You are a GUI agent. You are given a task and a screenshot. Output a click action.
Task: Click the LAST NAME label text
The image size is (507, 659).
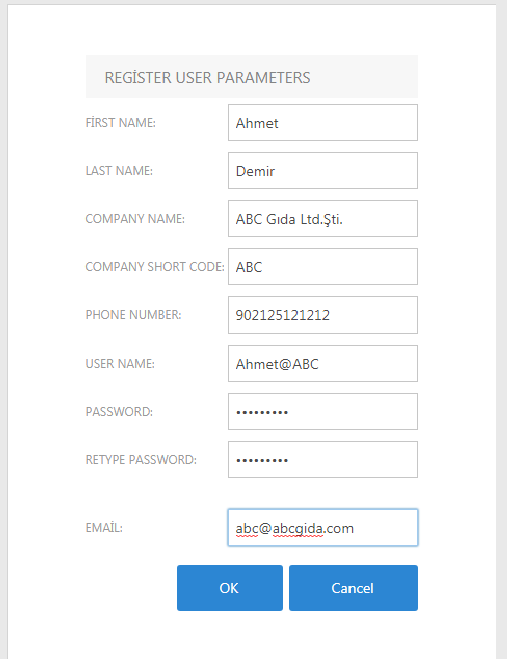(x=119, y=171)
